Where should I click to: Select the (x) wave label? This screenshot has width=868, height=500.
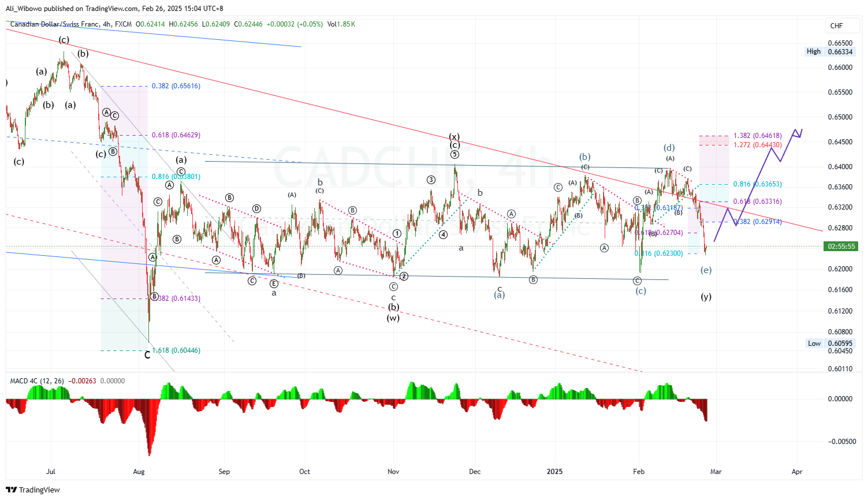(455, 137)
